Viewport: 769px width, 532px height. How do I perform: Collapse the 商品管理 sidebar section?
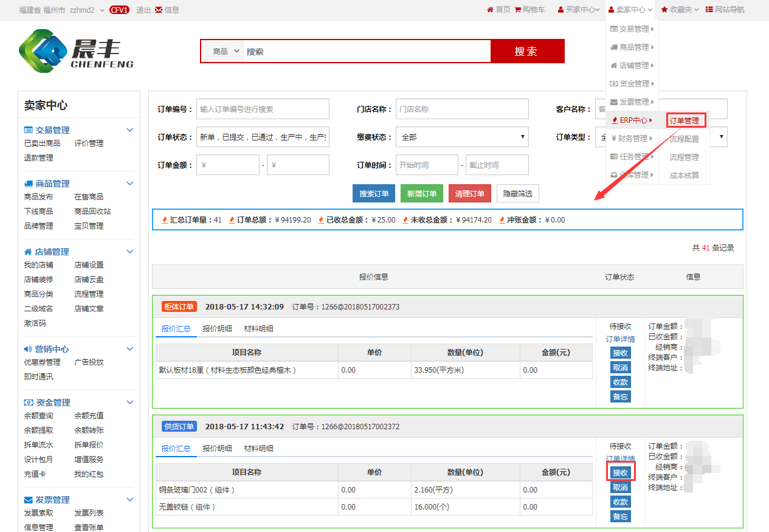129,183
